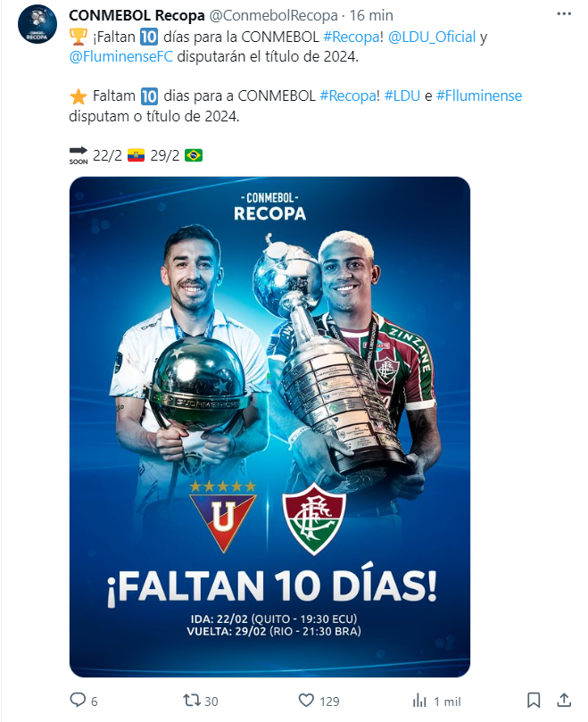This screenshot has height=722, width=588.
Task: Like the tweet with heart icon
Action: tap(306, 701)
